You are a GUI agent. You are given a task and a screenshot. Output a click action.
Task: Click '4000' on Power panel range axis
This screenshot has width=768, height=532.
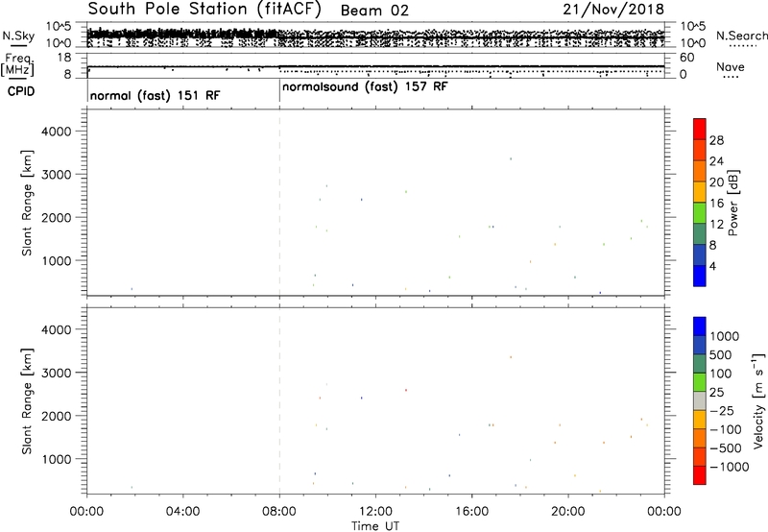click(x=57, y=132)
